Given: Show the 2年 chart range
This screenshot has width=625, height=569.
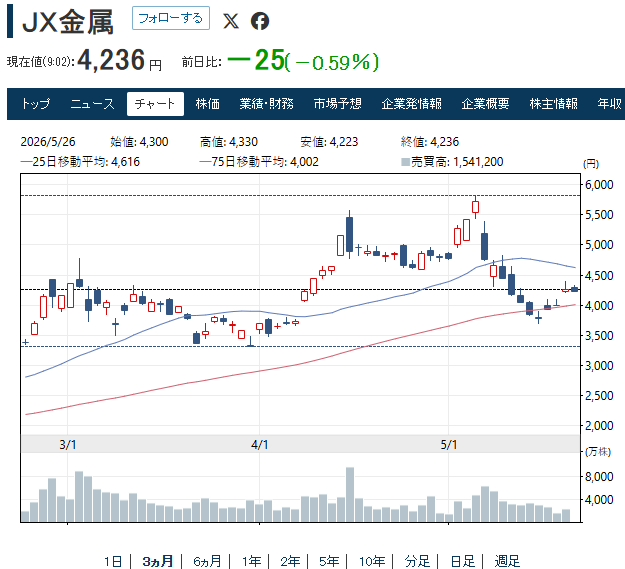Looking at the screenshot, I should 290,561.
